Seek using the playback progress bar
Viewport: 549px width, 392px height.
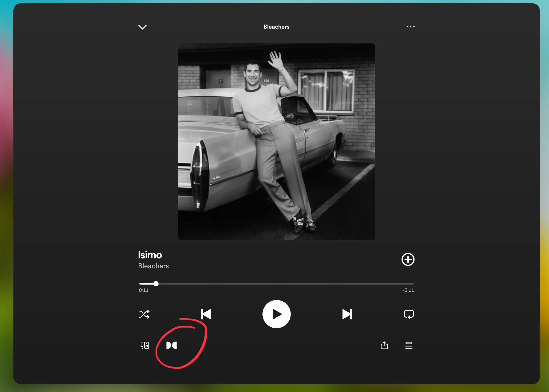point(276,284)
